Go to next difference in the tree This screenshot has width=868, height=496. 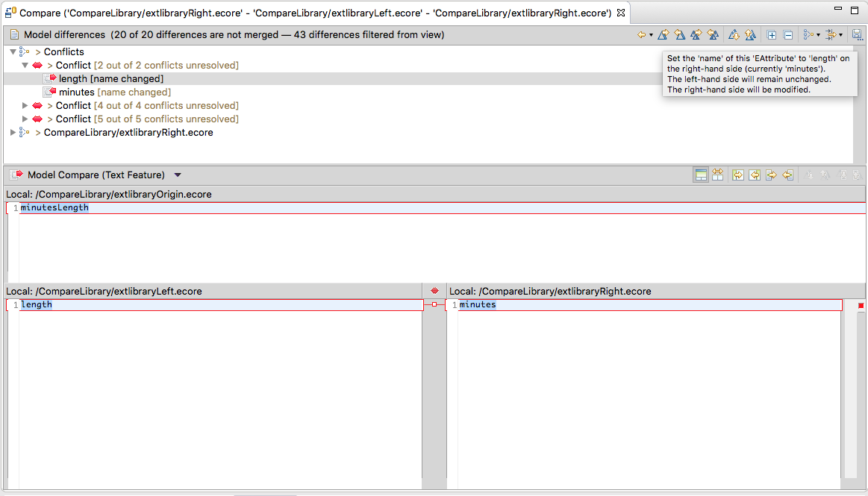734,35
